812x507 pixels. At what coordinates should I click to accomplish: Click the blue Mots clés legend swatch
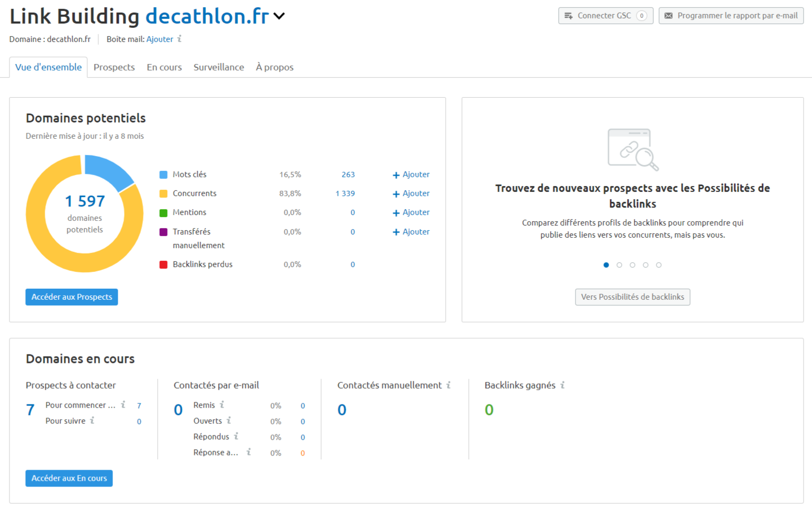pos(163,175)
